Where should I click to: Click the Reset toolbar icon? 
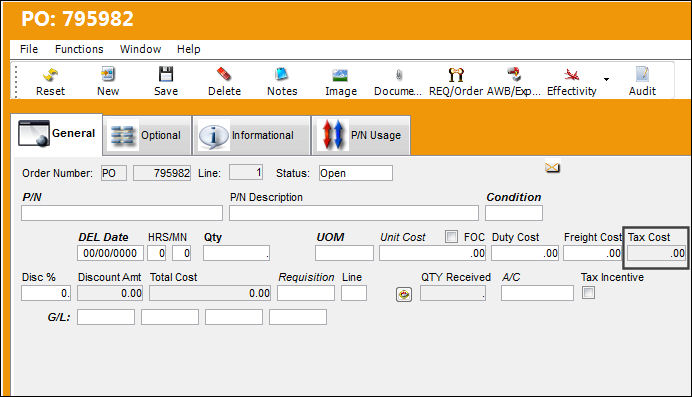point(50,75)
